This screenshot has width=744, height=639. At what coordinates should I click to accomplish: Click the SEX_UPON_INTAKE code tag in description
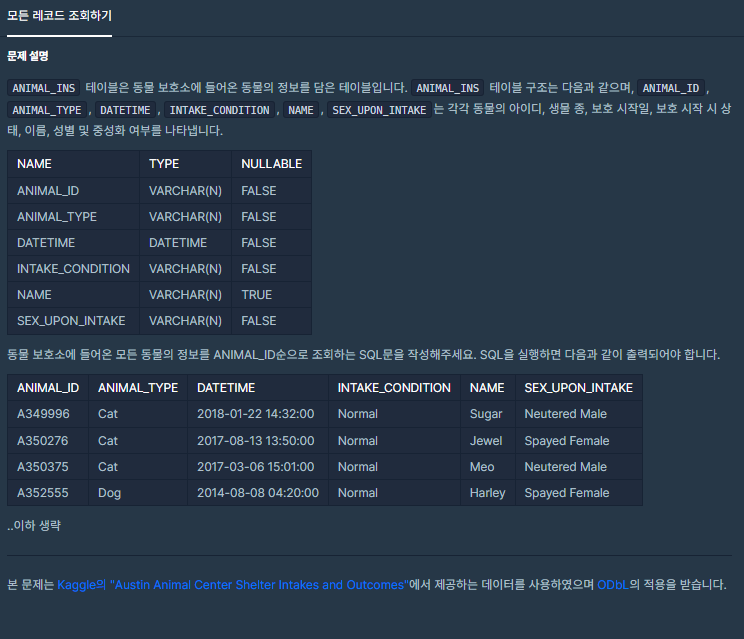pyautogui.click(x=379, y=110)
